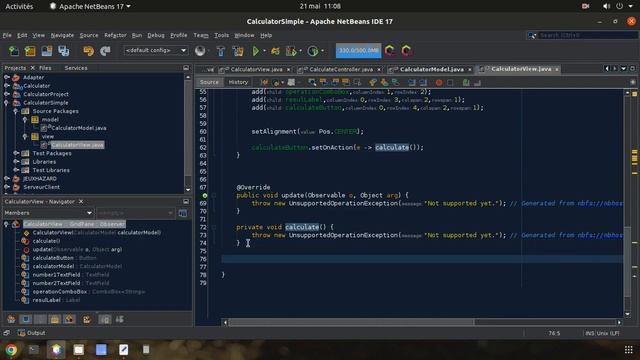The image size is (640, 360).
Task: Toggle Show Inherited Members filter in Navigator
Action: click(11, 319)
